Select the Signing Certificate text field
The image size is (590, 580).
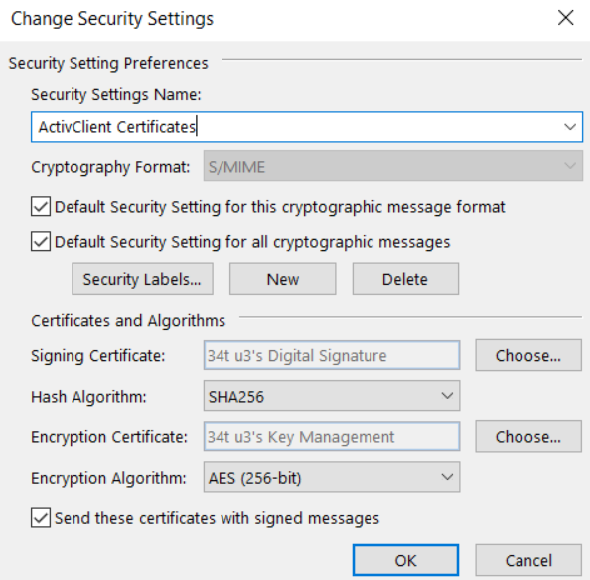coord(332,355)
